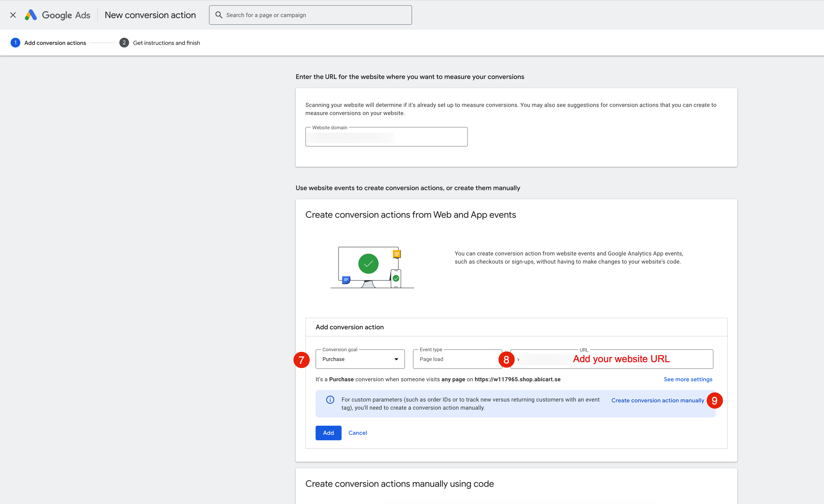The image size is (824, 504).
Task: Click the red number 9 marker
Action: [715, 401]
